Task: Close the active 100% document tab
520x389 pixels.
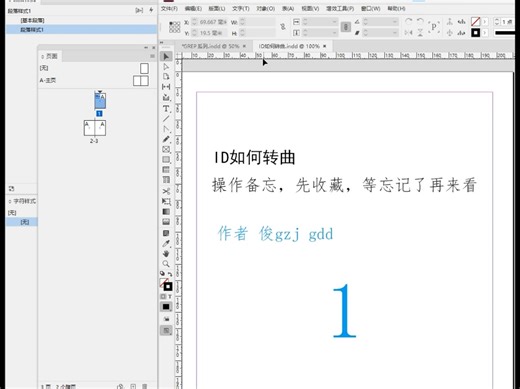Action: coord(325,46)
